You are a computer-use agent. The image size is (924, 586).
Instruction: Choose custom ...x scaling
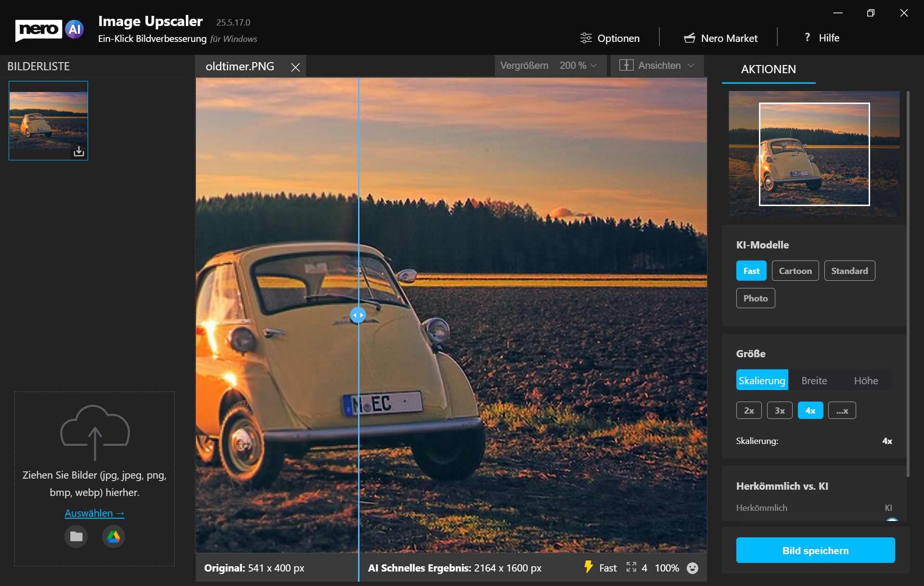pos(842,410)
